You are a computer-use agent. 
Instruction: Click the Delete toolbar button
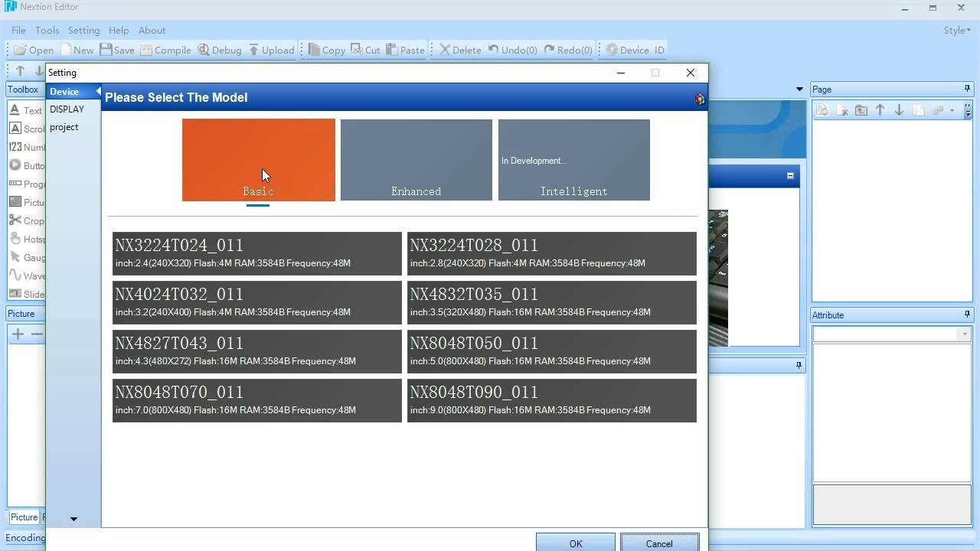coord(460,50)
